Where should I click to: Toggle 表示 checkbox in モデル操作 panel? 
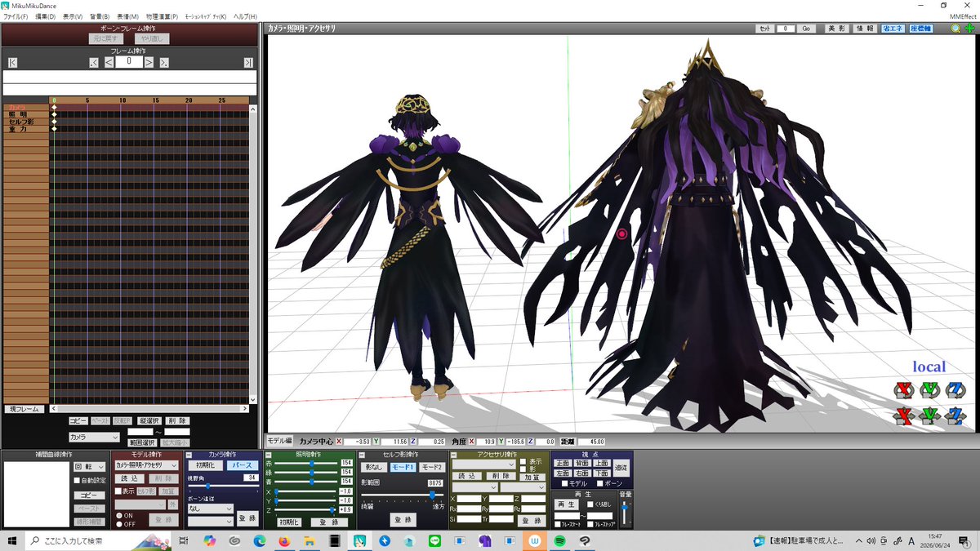click(118, 491)
